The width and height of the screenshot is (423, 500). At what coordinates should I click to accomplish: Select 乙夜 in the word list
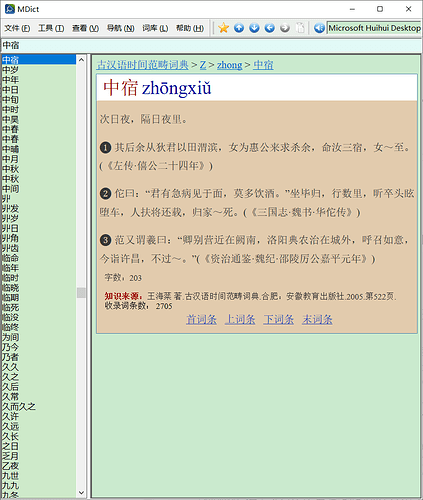point(39,466)
